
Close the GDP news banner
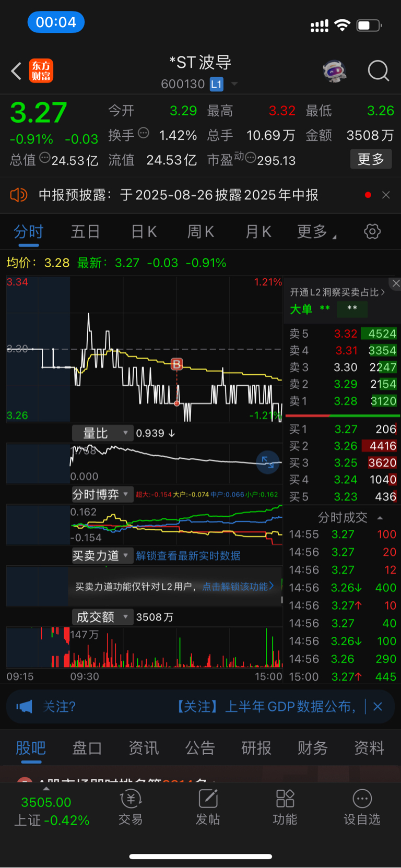click(378, 707)
